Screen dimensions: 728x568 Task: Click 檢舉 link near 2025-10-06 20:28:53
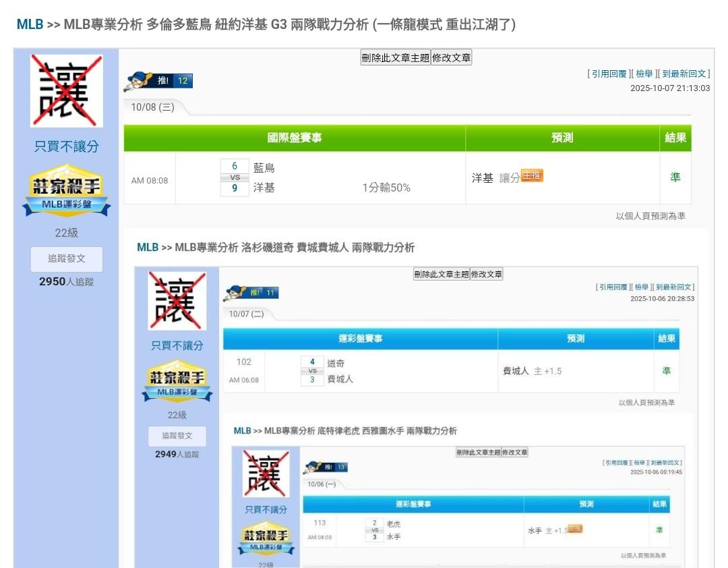click(642, 287)
